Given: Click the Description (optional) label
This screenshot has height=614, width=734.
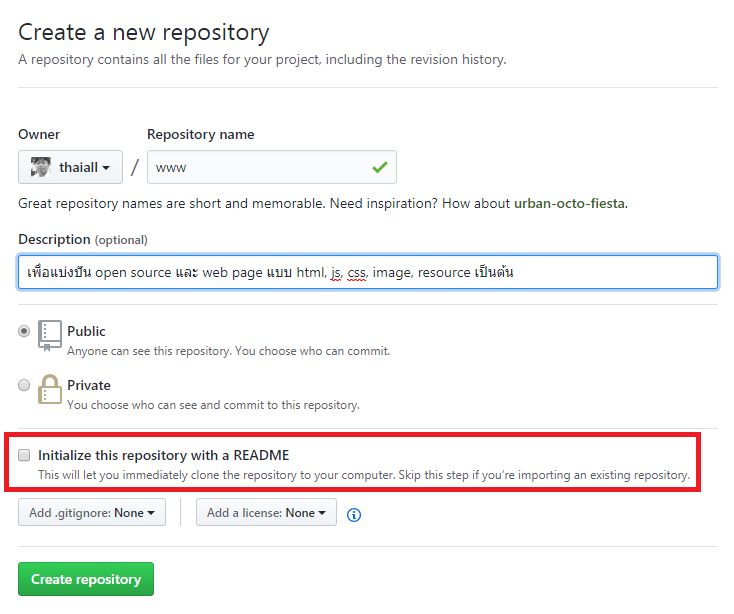Looking at the screenshot, I should point(83,240).
